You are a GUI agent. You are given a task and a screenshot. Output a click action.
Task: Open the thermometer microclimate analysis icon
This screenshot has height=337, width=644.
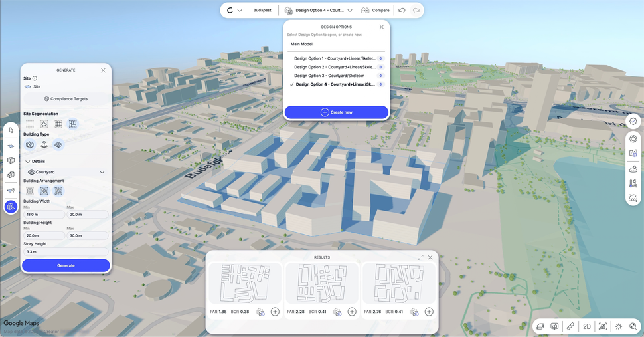pos(633,183)
